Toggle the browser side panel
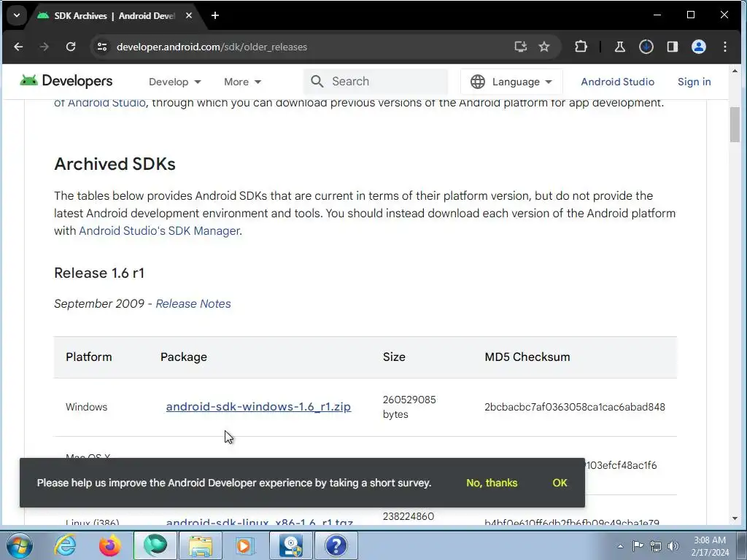The width and height of the screenshot is (747, 560). pos(672,47)
